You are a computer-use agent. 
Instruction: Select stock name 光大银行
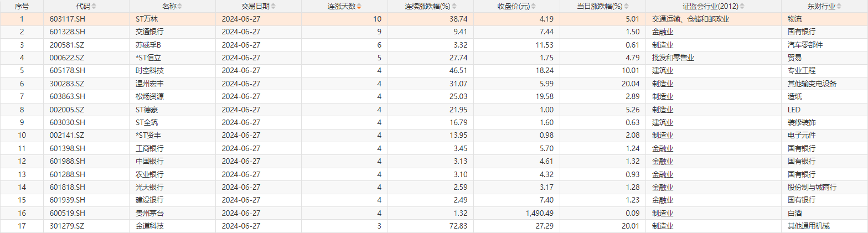pos(149,187)
